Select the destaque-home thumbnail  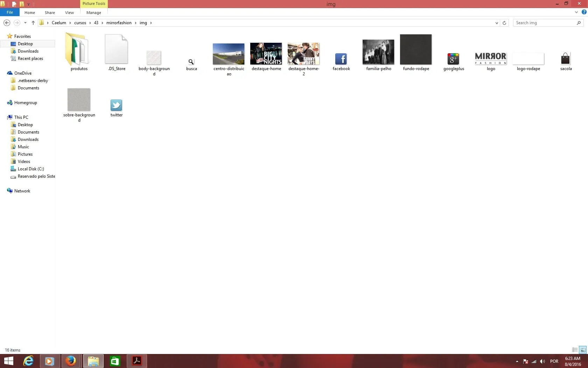click(x=266, y=54)
